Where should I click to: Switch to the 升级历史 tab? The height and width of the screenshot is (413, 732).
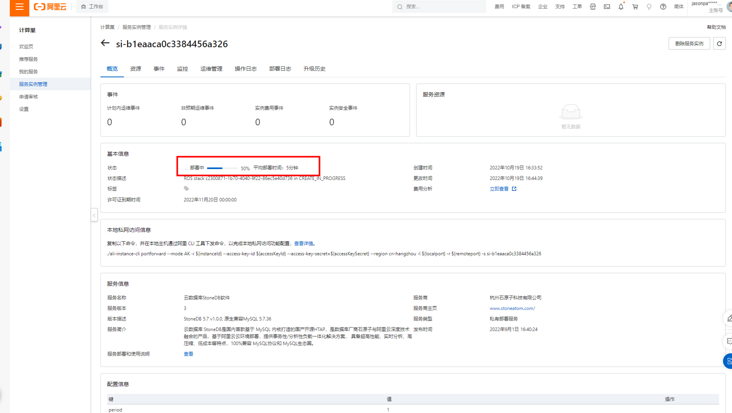(314, 69)
